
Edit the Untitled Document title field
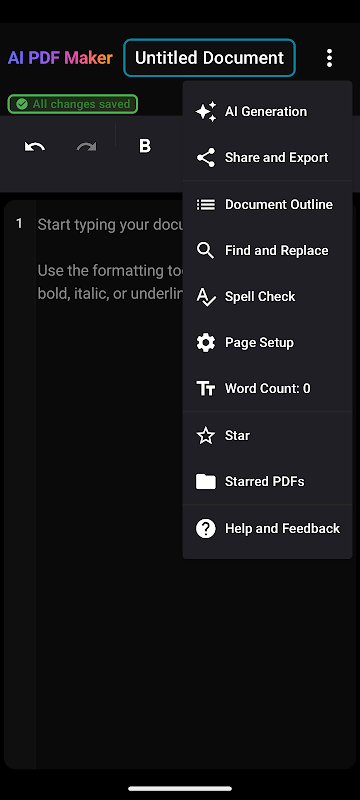(209, 58)
